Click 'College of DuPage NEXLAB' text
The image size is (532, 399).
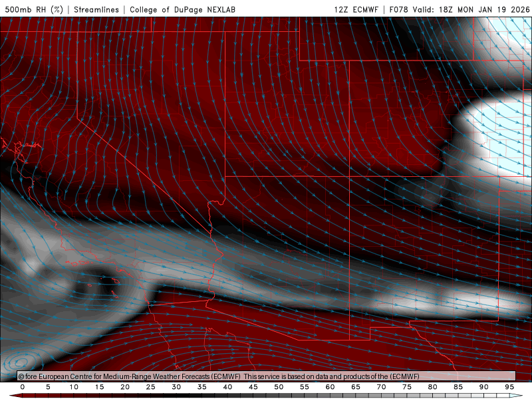[x=182, y=9]
